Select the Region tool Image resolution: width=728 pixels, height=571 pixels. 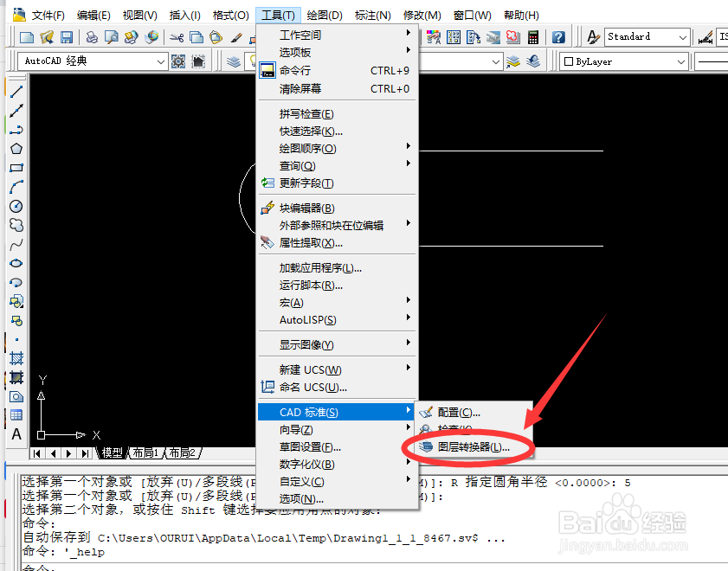16,396
